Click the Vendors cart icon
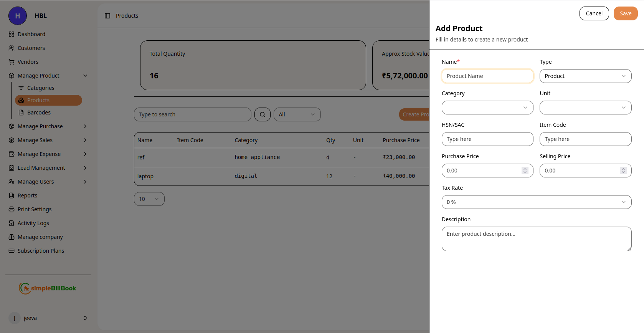Screen dimensions: 644x333 (x=12, y=62)
